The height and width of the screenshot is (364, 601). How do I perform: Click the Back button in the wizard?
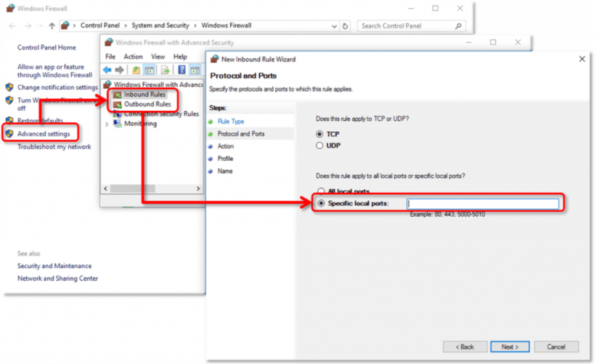(465, 347)
